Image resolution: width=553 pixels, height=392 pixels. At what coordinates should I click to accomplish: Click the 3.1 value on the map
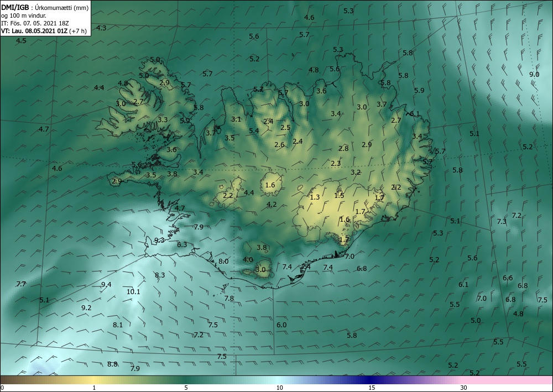[x=236, y=119]
